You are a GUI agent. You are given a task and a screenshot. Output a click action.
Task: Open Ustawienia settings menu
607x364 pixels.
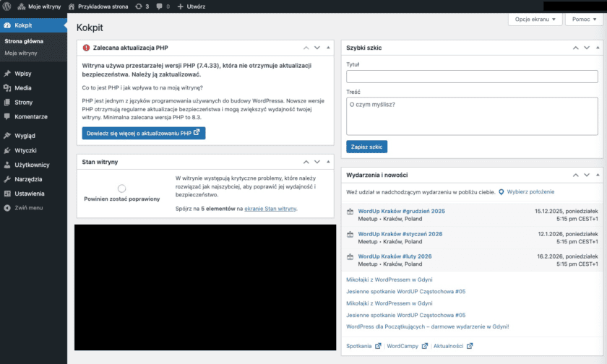tap(33, 194)
